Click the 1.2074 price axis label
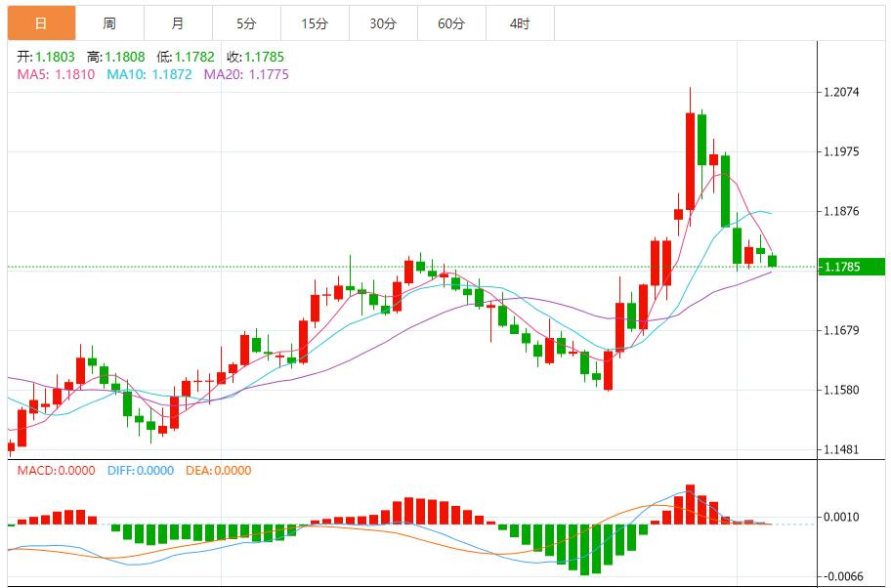This screenshot has height=588, width=891. 841,93
